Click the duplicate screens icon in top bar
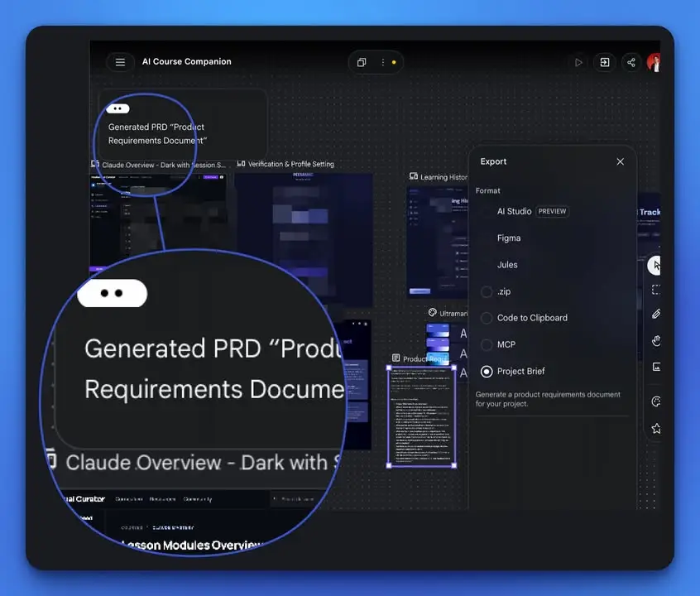 (x=362, y=62)
